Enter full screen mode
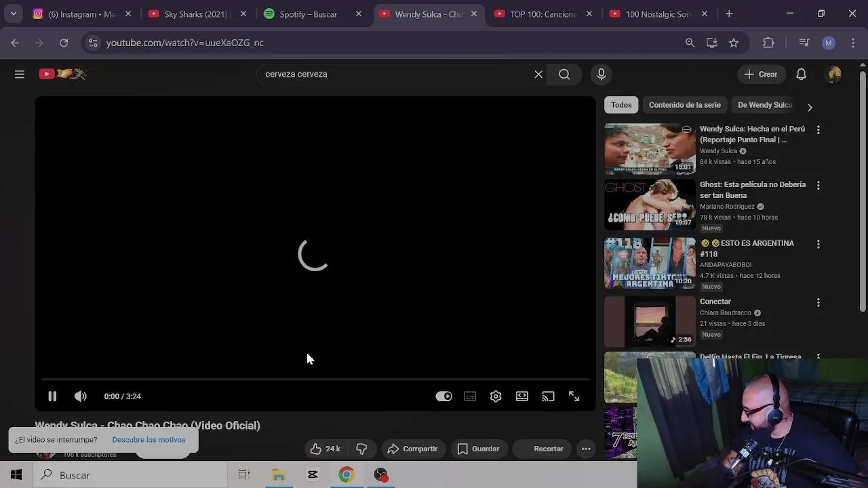Viewport: 868px width, 488px height. pyautogui.click(x=574, y=396)
